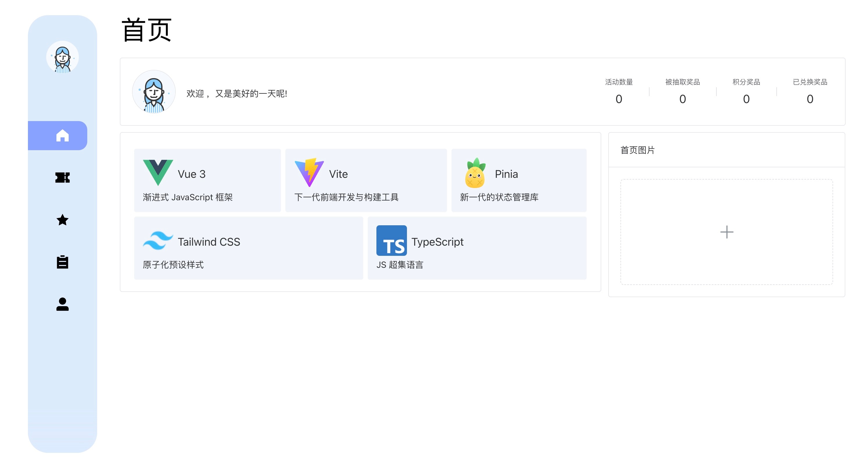Click the 活动数量 statistic value

(x=619, y=99)
